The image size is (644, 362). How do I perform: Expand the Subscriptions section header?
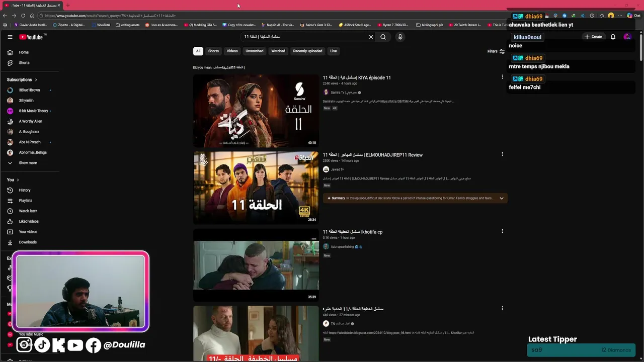(x=22, y=79)
